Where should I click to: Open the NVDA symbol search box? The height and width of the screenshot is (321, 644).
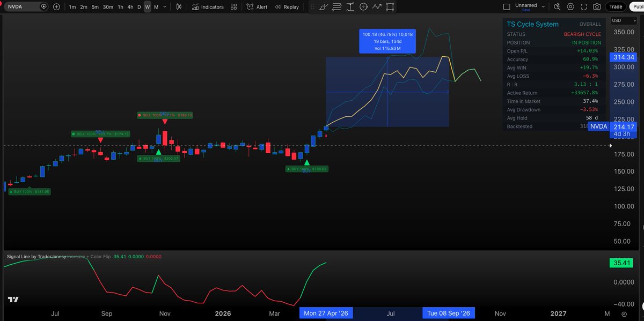(27, 7)
